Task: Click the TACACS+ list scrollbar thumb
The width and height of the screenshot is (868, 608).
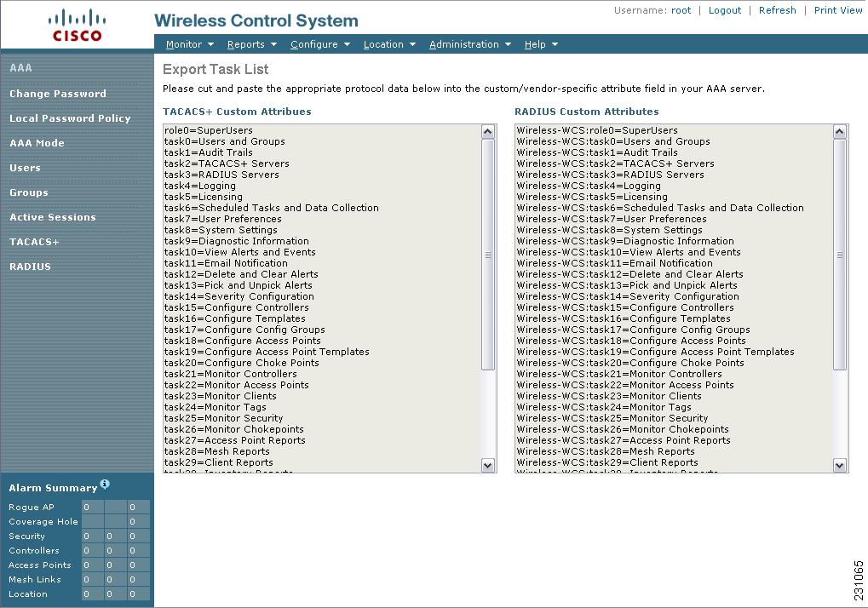Action: (488, 255)
